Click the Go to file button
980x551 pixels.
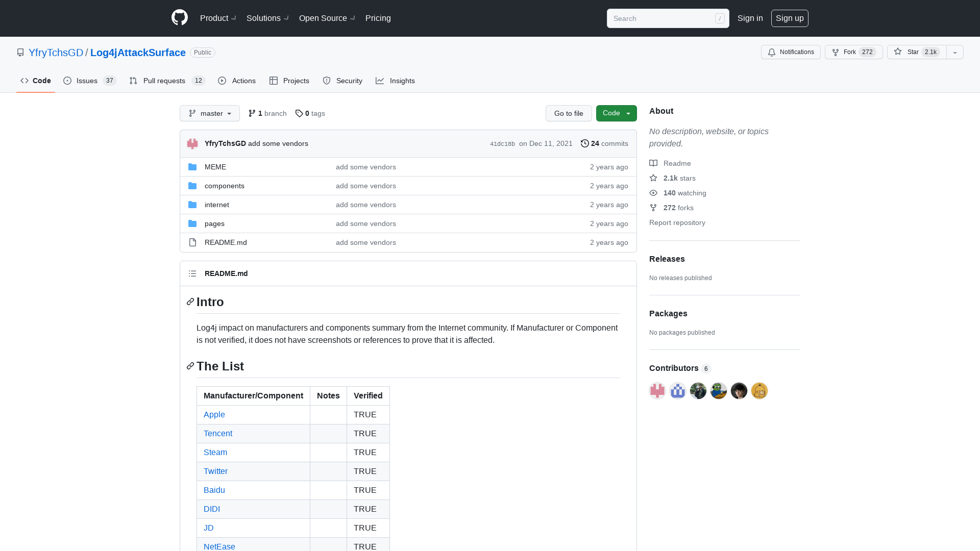point(569,113)
